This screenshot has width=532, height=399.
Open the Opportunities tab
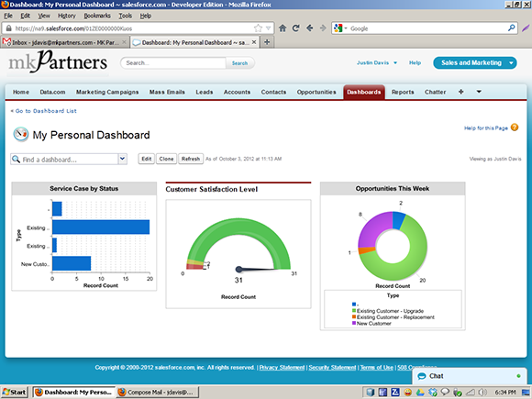tap(316, 92)
